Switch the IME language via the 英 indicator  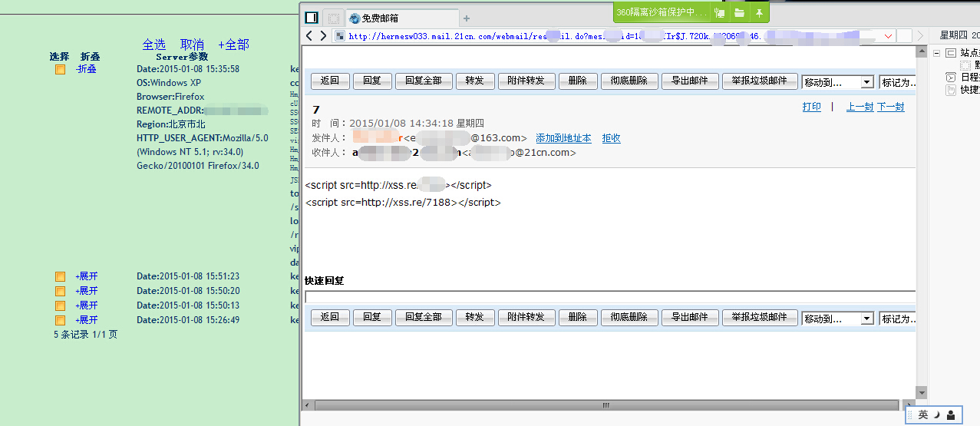[x=923, y=414]
